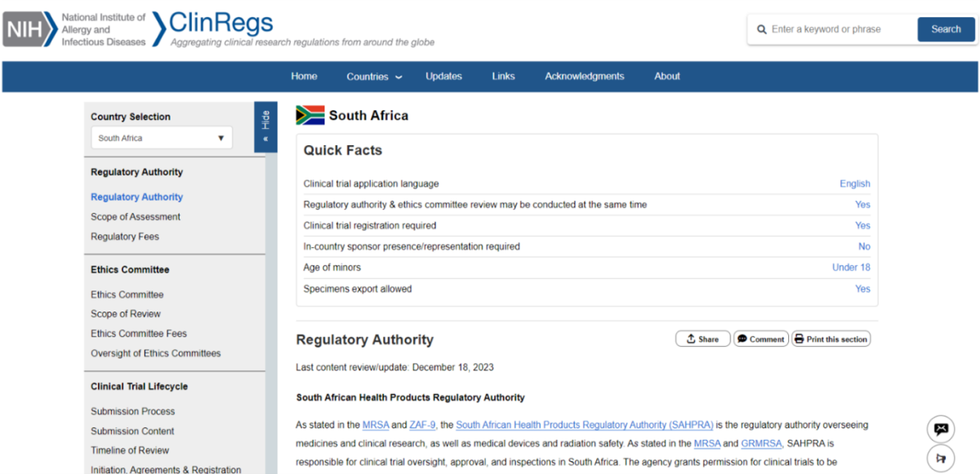Click Print this section button
This screenshot has width=980, height=474.
(x=831, y=339)
